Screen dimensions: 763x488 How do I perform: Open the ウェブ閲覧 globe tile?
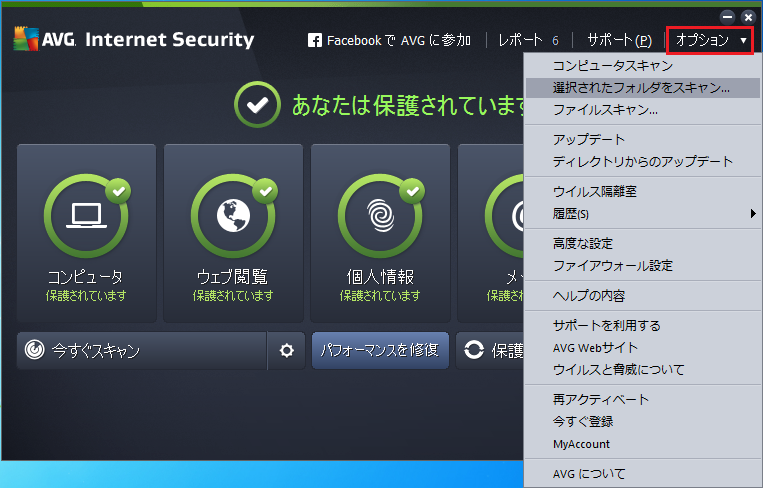pyautogui.click(x=234, y=233)
